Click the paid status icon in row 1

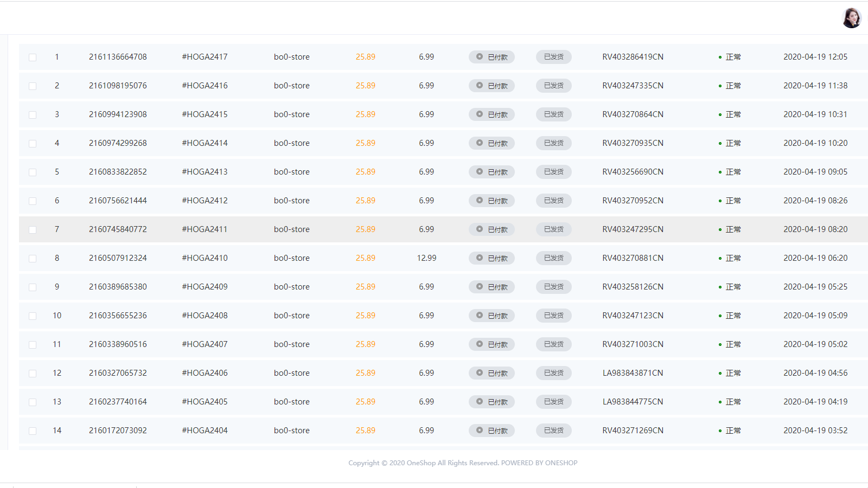pyautogui.click(x=480, y=56)
